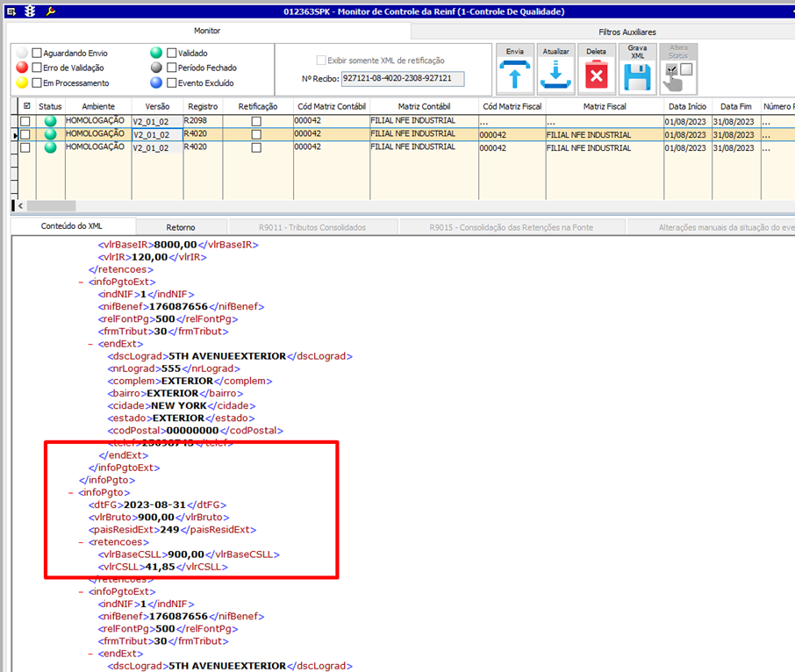Open R9011 - Tributos Consolidados tab
The height and width of the screenshot is (672, 795).
312,227
